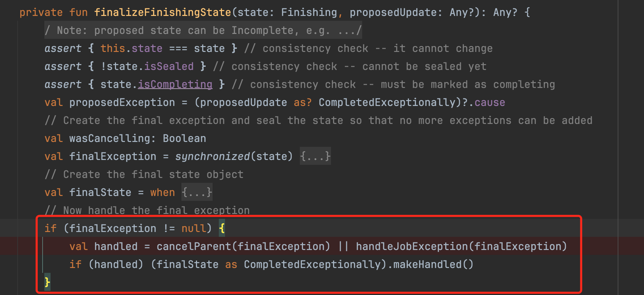
Task: Click the cancelParent function call
Action: click(x=193, y=247)
